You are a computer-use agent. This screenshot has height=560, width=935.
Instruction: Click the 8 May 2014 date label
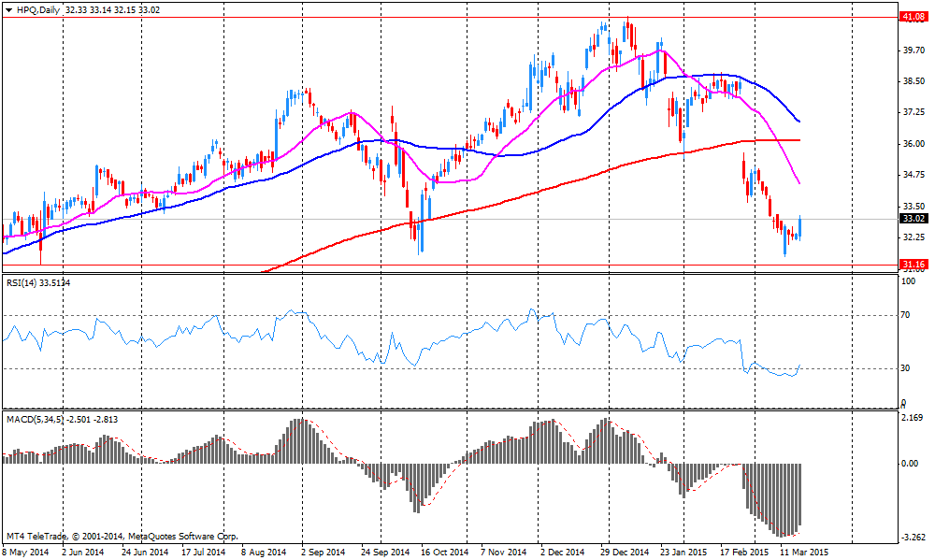point(27,552)
